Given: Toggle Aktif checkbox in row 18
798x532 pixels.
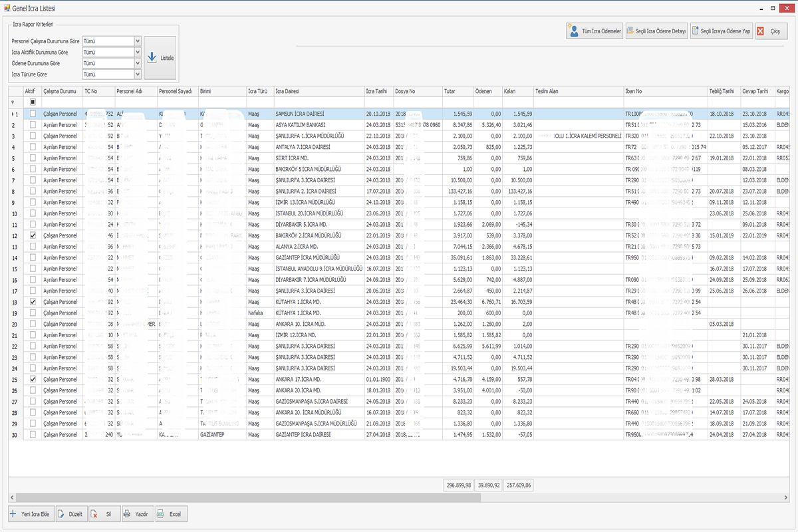Looking at the screenshot, I should pyautogui.click(x=33, y=302).
